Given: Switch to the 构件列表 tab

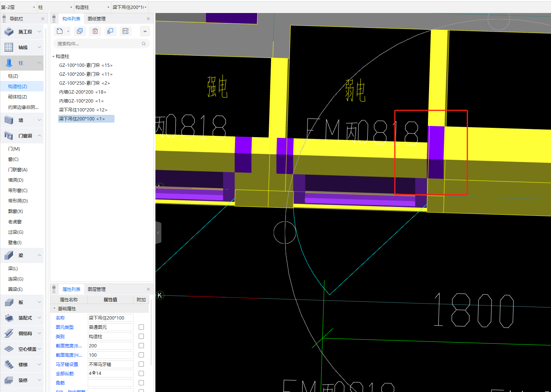Looking at the screenshot, I should 71,19.
